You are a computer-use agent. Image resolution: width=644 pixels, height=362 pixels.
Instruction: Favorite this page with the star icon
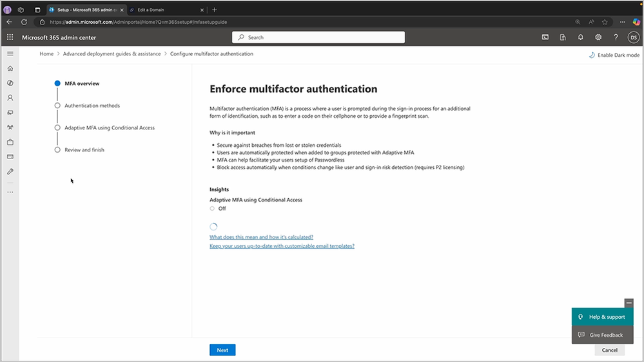(605, 22)
